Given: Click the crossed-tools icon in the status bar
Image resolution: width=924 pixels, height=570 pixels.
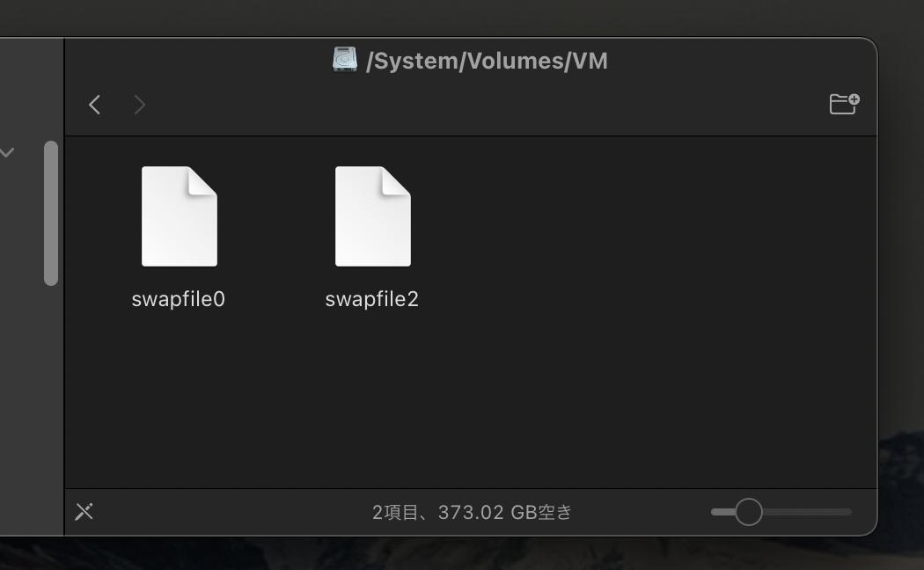Looking at the screenshot, I should (x=84, y=512).
